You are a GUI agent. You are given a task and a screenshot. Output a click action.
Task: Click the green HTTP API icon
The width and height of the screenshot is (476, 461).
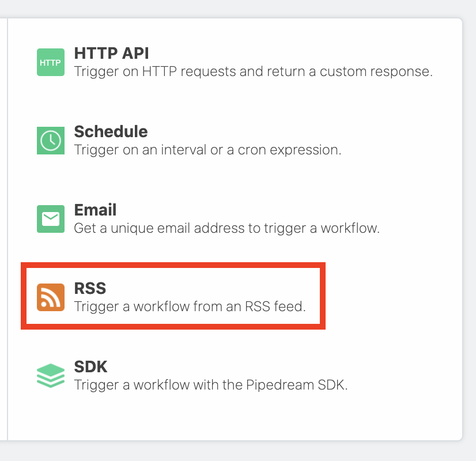click(50, 62)
